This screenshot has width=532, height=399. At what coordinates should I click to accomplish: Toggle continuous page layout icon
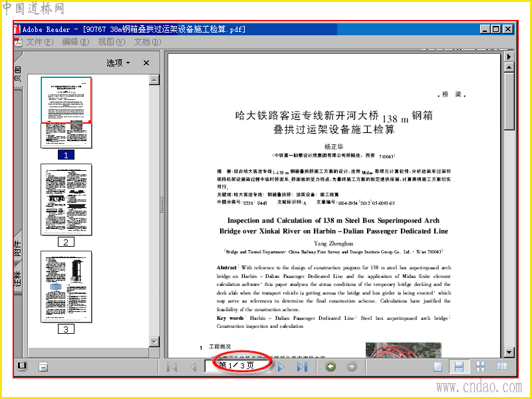point(459,366)
